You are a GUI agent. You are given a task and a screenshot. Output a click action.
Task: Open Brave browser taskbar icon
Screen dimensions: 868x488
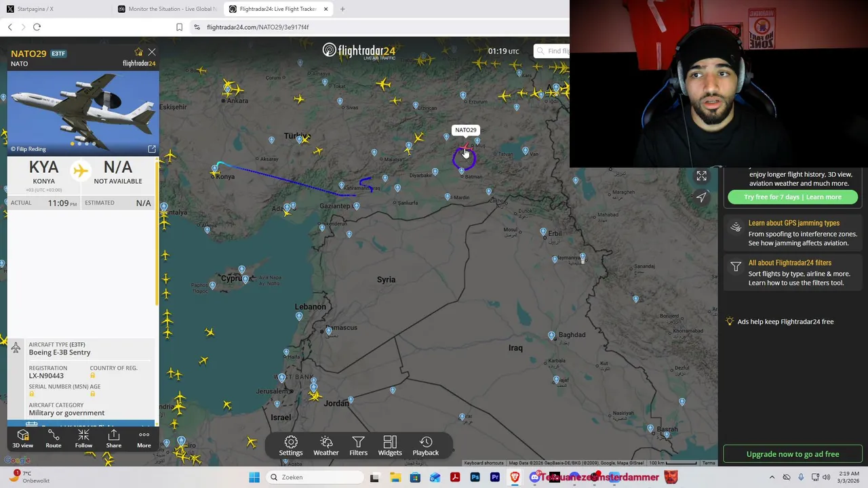515,477
